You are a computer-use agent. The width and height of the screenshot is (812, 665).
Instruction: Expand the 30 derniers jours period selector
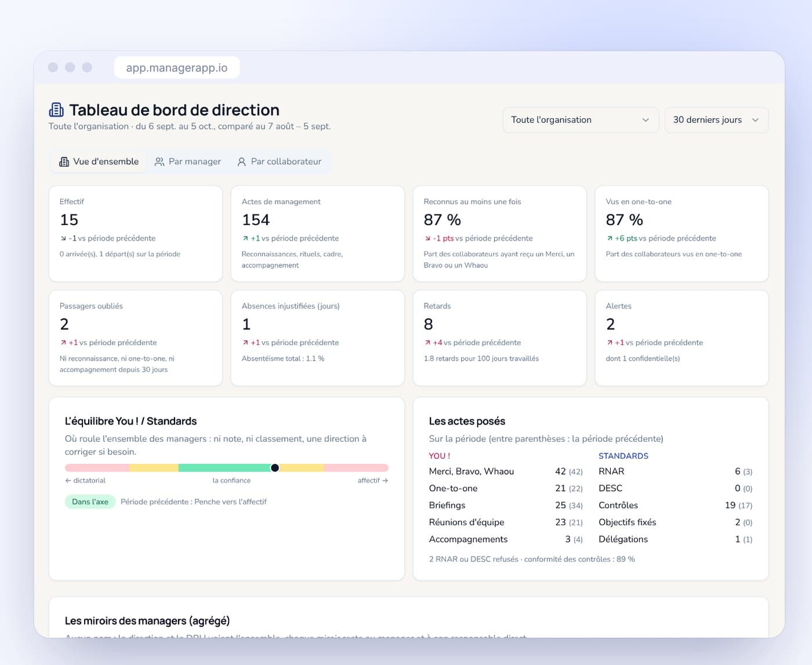(x=716, y=120)
